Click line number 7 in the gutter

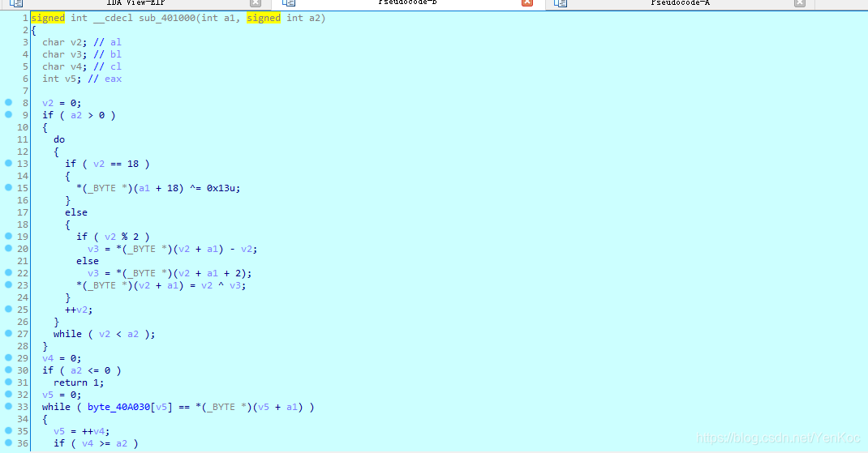click(25, 91)
